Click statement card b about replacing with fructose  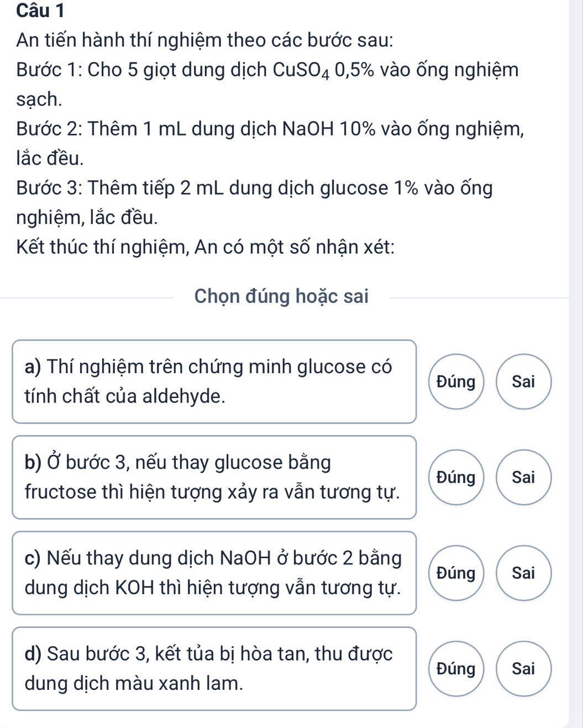point(214,477)
